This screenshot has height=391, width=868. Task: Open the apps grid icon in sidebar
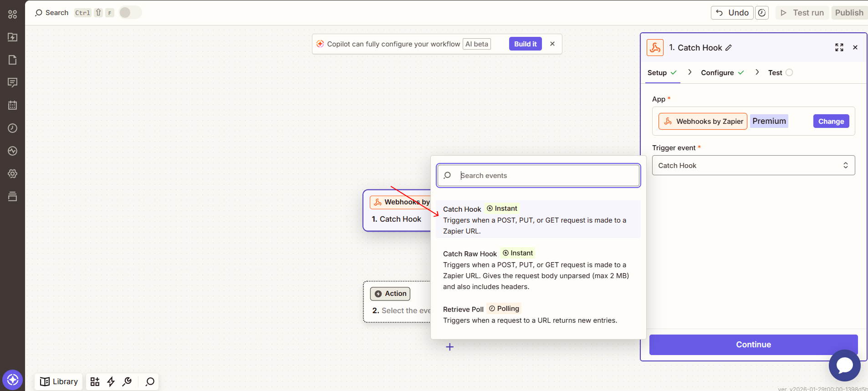(x=12, y=15)
